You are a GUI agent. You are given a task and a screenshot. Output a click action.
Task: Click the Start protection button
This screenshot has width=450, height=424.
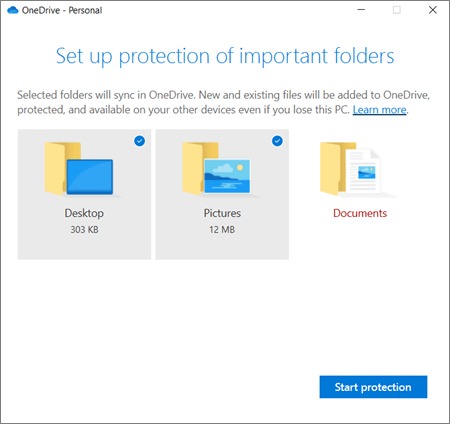(x=373, y=387)
